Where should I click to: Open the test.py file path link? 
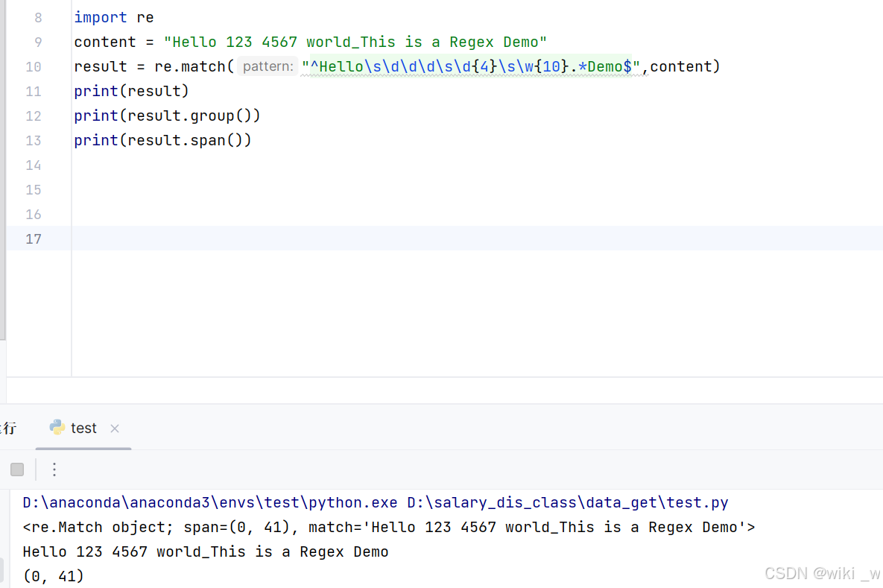[568, 502]
